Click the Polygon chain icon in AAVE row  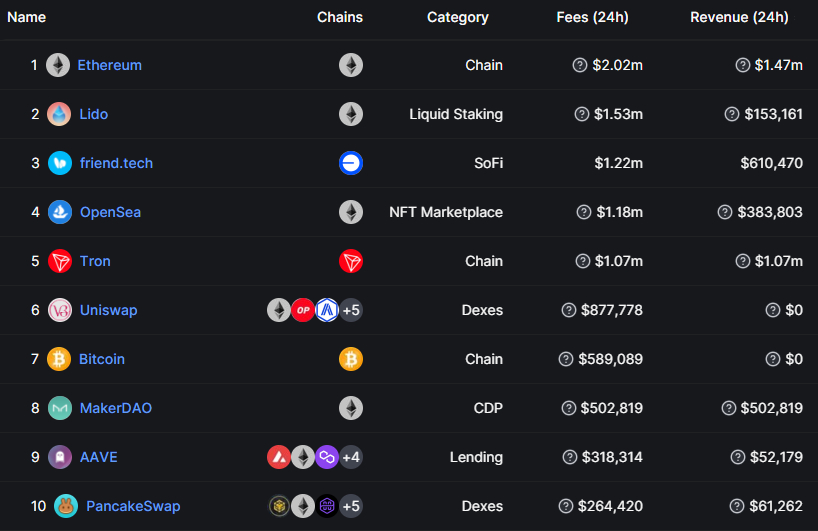(327, 457)
